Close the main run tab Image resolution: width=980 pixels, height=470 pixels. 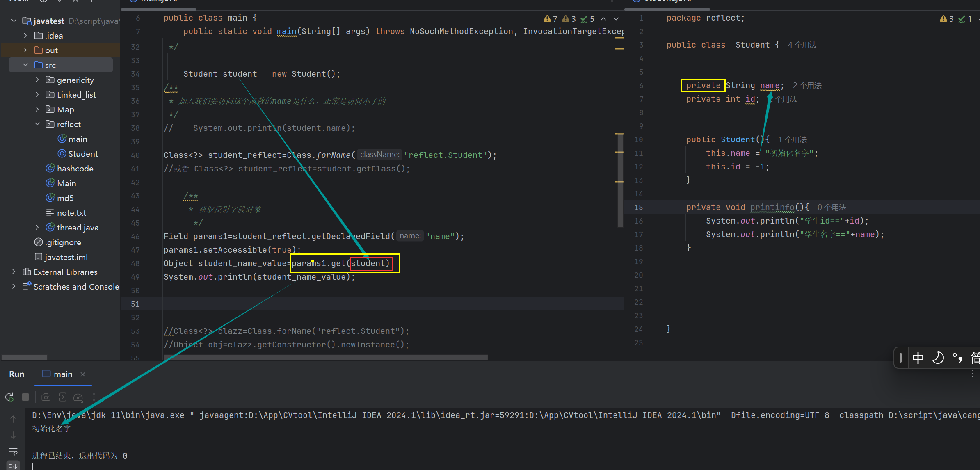pyautogui.click(x=83, y=374)
